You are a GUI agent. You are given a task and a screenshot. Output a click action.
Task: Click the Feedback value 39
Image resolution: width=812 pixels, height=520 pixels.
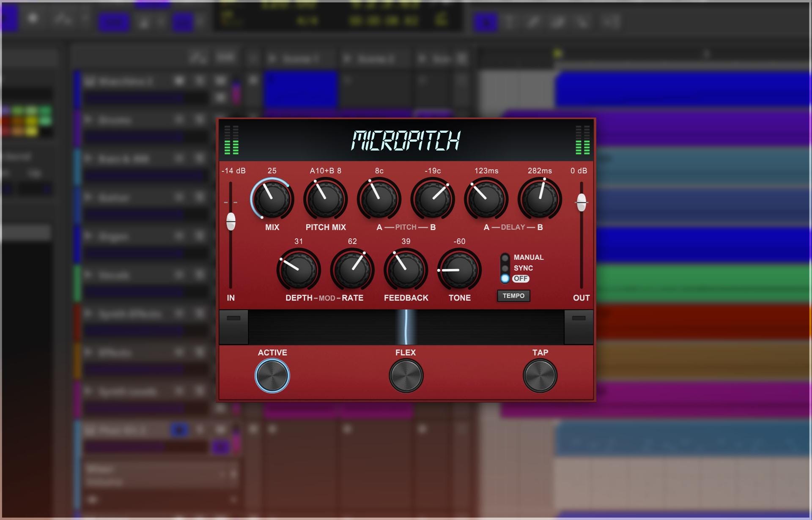pyautogui.click(x=406, y=241)
